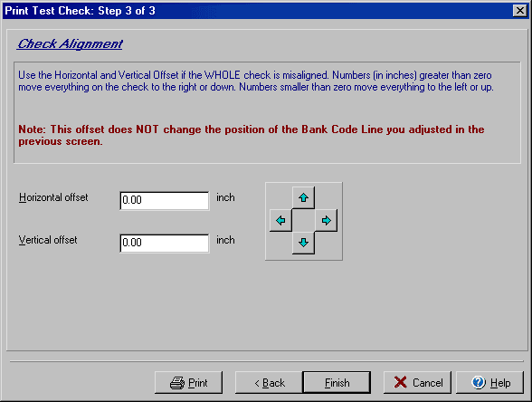Viewport: 532px width, 402px height.
Task: Go back to the previous step
Action: tap(269, 383)
